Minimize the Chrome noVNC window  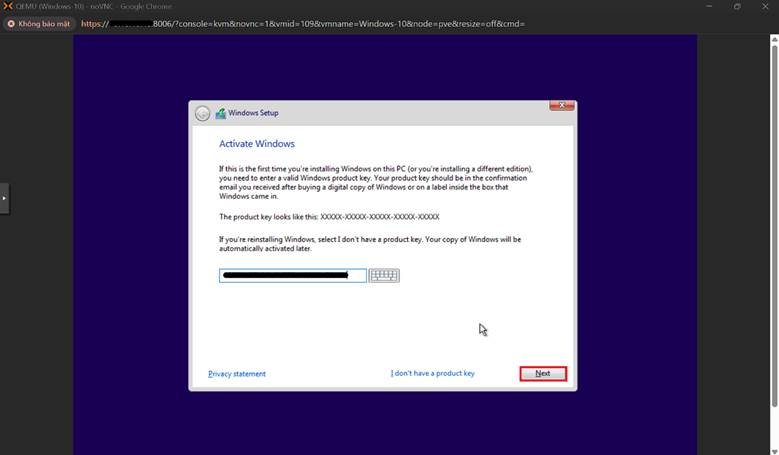tap(708, 6)
